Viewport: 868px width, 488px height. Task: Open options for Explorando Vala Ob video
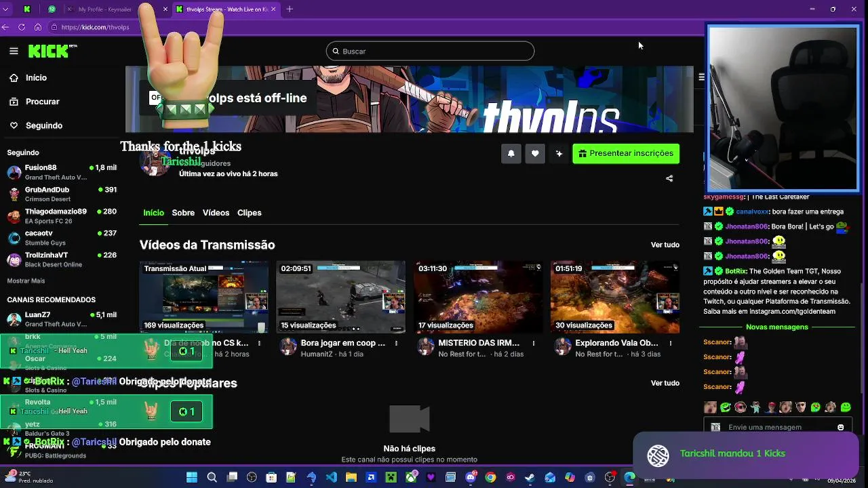click(x=671, y=343)
